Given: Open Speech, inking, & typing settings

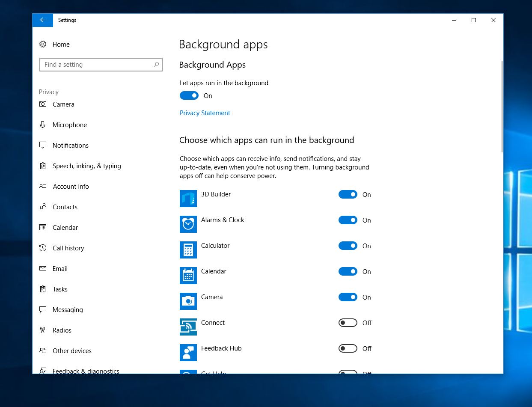Looking at the screenshot, I should point(86,166).
